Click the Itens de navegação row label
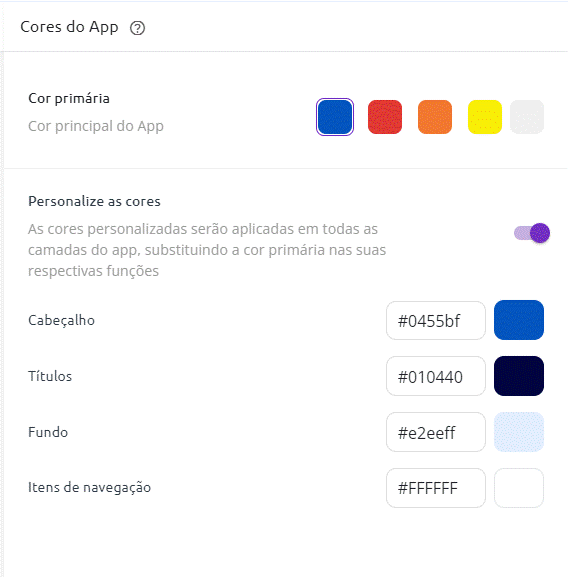 [x=89, y=488]
